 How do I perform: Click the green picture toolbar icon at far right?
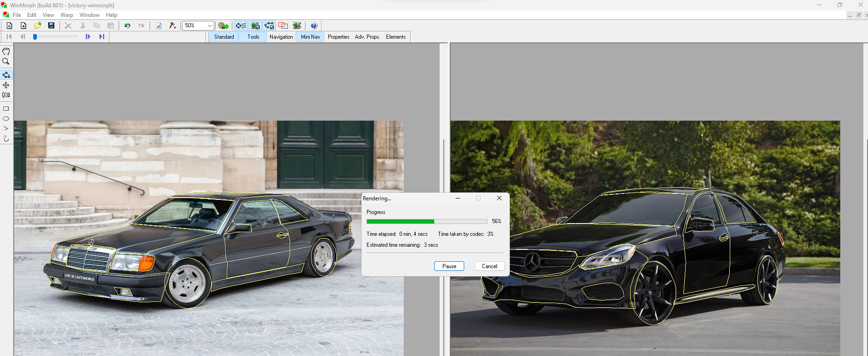pyautogui.click(x=297, y=25)
